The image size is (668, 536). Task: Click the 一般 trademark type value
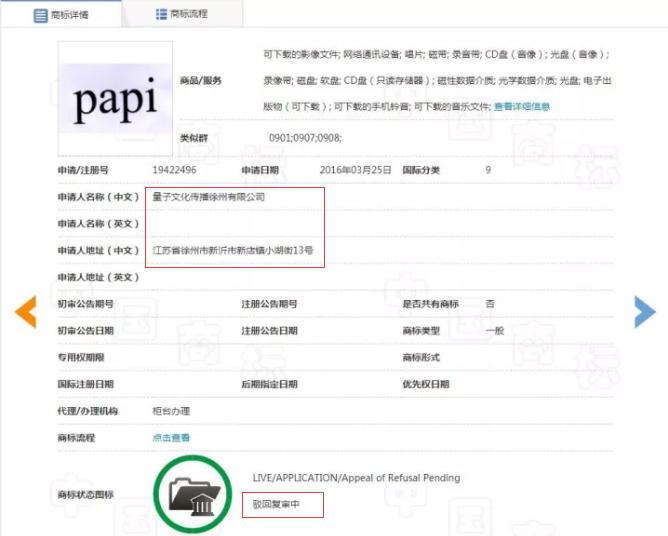pos(494,330)
